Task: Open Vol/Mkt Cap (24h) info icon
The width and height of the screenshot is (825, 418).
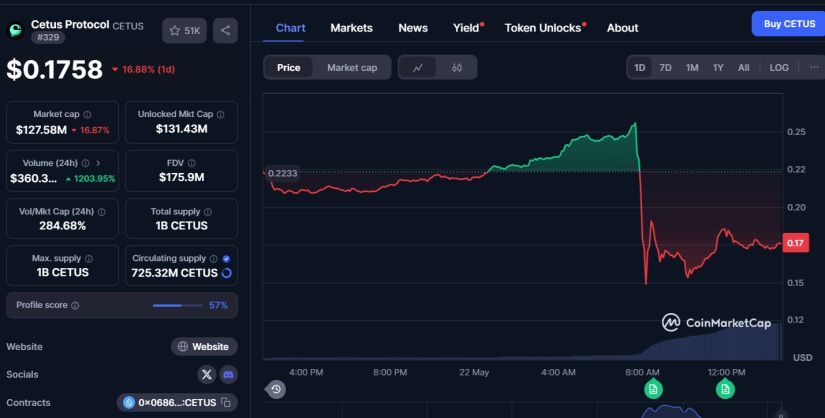Action: 102,212
